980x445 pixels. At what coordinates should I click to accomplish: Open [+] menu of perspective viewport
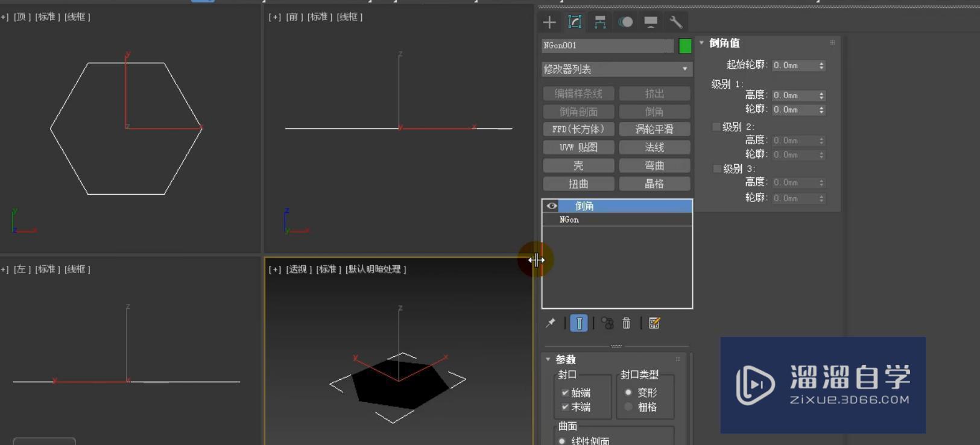[x=275, y=269]
